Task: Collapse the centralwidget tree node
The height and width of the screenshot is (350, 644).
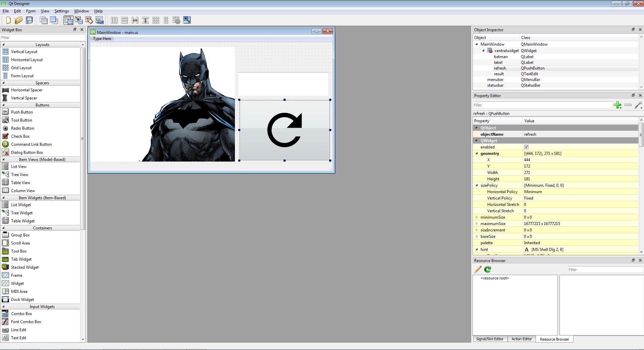Action: pos(483,50)
